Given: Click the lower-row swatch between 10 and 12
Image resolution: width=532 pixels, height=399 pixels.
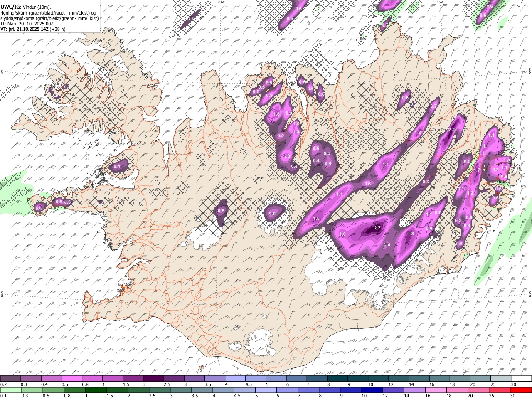Looking at the screenshot, I should point(373,390).
